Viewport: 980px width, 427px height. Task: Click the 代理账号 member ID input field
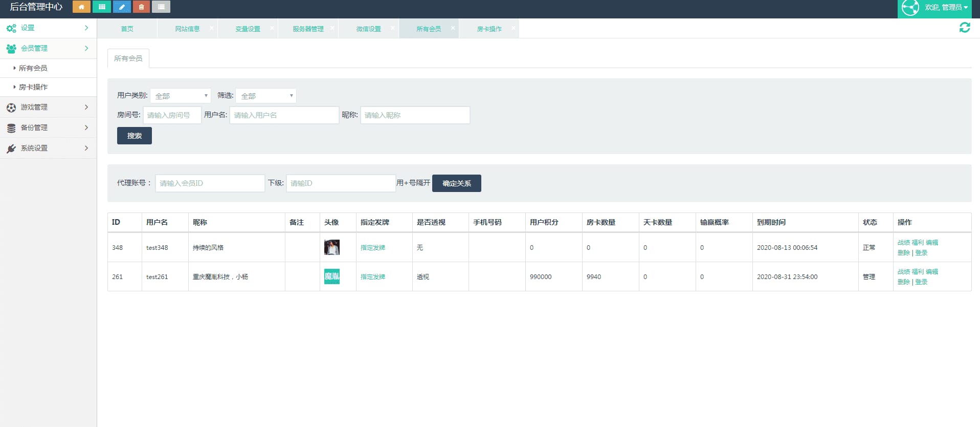[210, 183]
